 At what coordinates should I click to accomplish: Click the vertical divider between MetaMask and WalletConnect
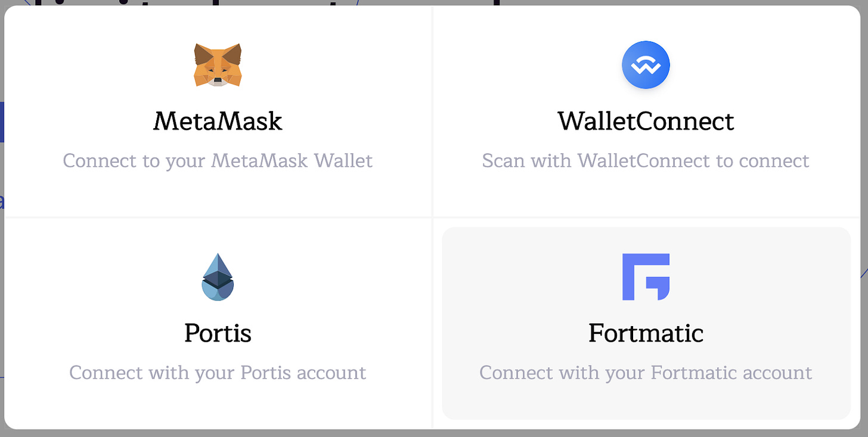click(432, 113)
